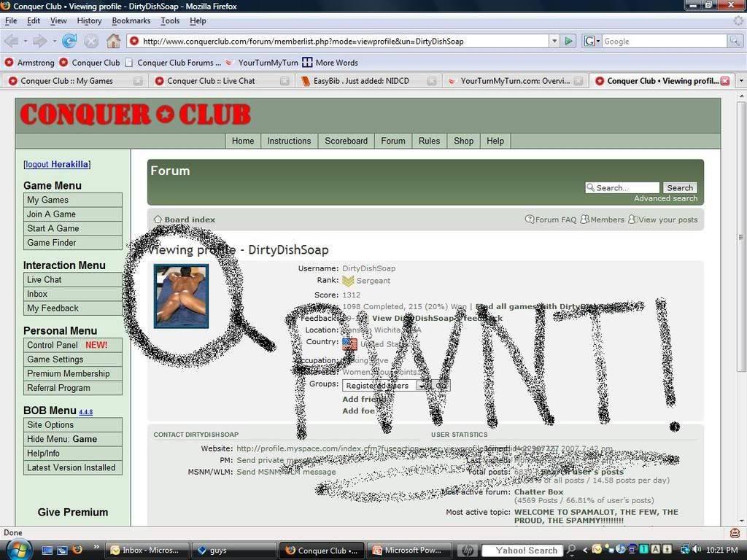Switch to the Inbox - Microsoft taskbar button

146,551
